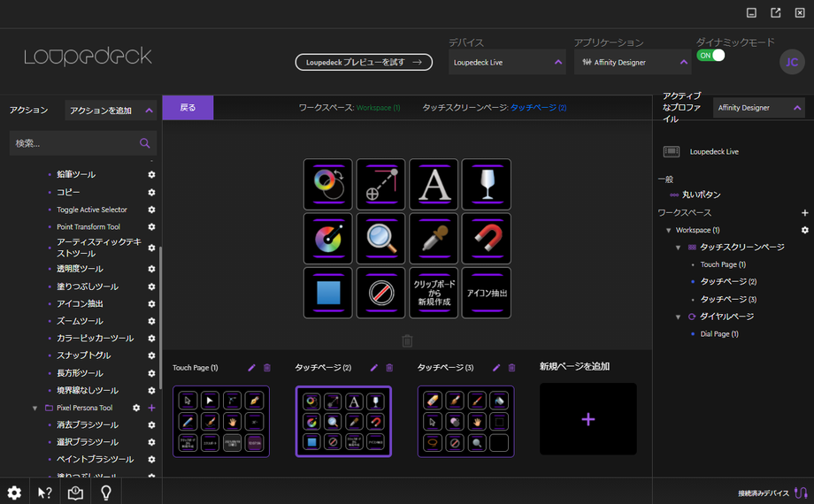Click Loupedeck プレビューを試す button
The height and width of the screenshot is (504, 814).
tap(364, 62)
